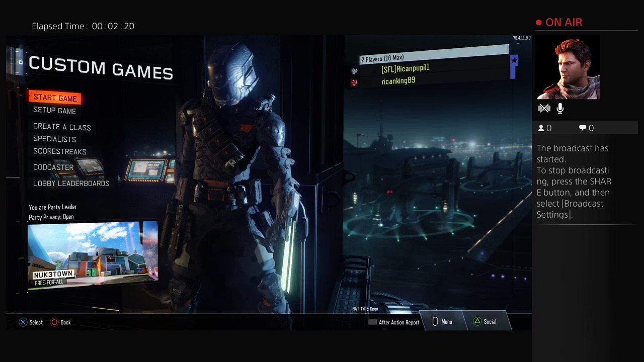Open the SCORESTREAKS menu entry
The height and width of the screenshot is (362, 644).
coord(59,151)
